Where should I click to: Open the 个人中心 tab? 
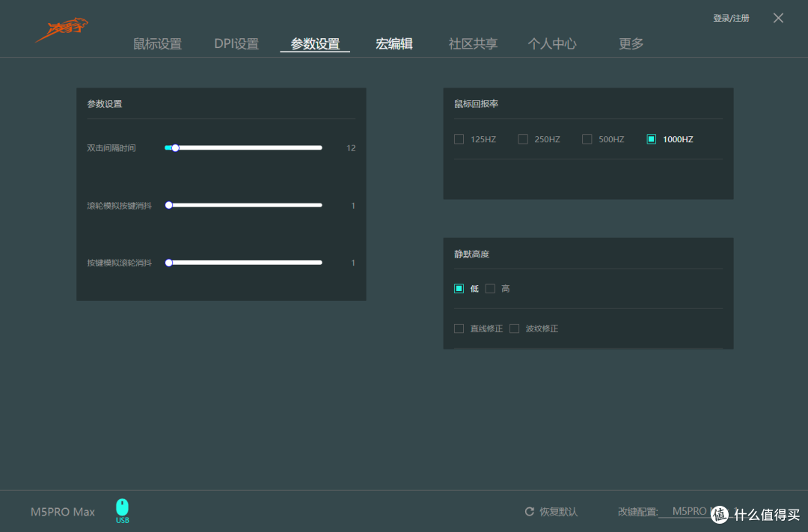pos(552,44)
